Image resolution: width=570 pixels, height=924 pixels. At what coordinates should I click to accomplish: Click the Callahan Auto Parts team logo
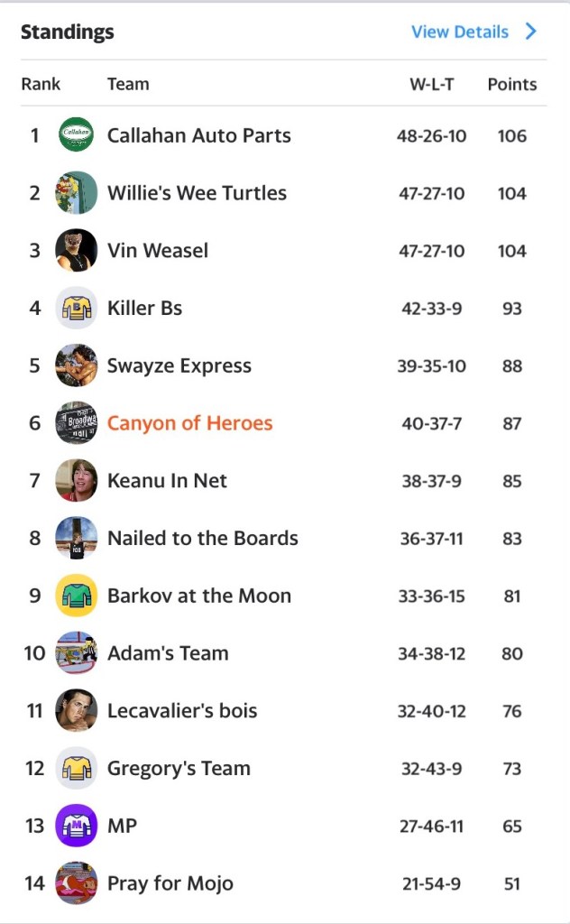coord(76,135)
